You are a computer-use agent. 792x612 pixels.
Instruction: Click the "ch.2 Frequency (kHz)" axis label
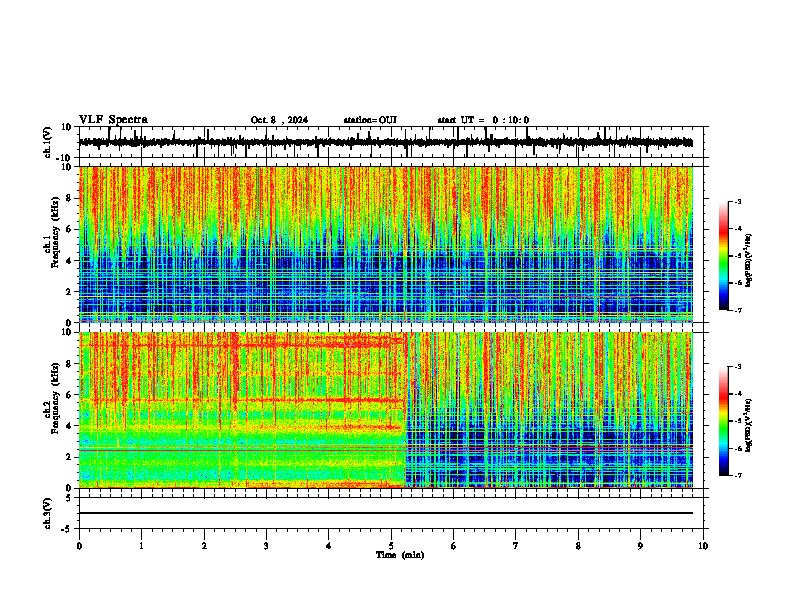(x=52, y=398)
